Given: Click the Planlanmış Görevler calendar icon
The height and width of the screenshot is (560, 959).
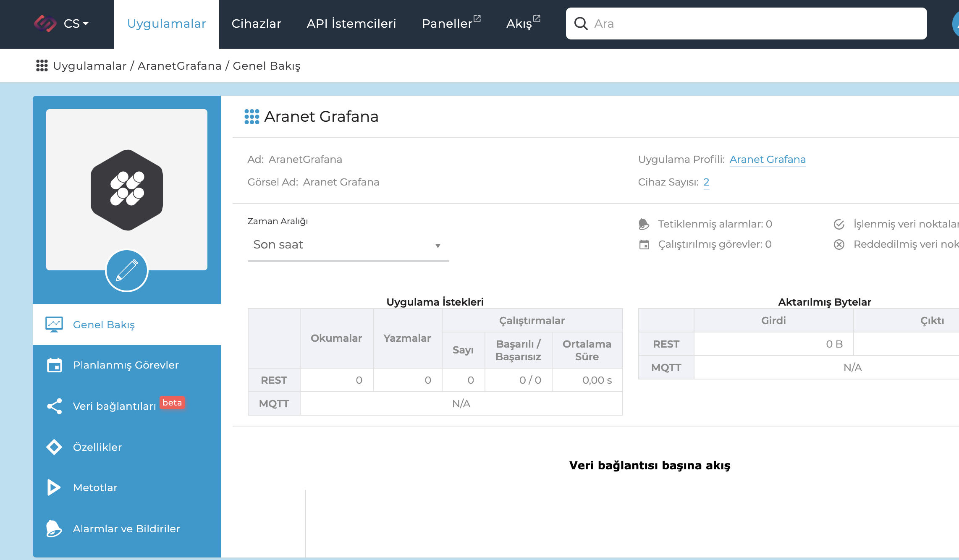Looking at the screenshot, I should (x=54, y=365).
